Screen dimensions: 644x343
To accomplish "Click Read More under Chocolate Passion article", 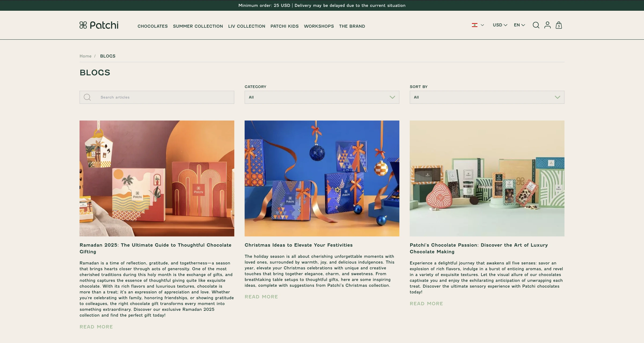I will 426,304.
